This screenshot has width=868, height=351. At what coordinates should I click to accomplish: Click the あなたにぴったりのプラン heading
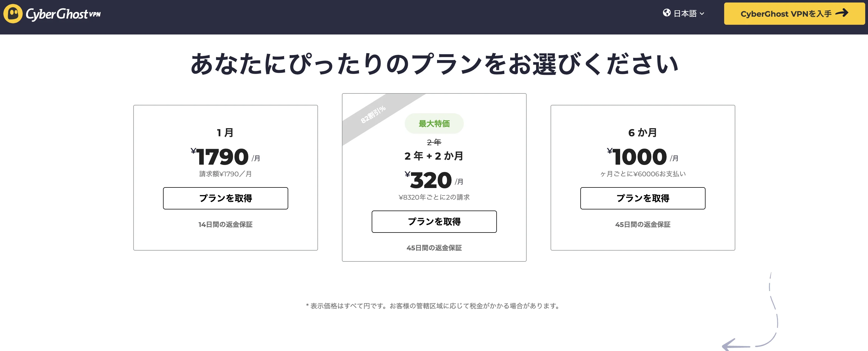(x=434, y=64)
